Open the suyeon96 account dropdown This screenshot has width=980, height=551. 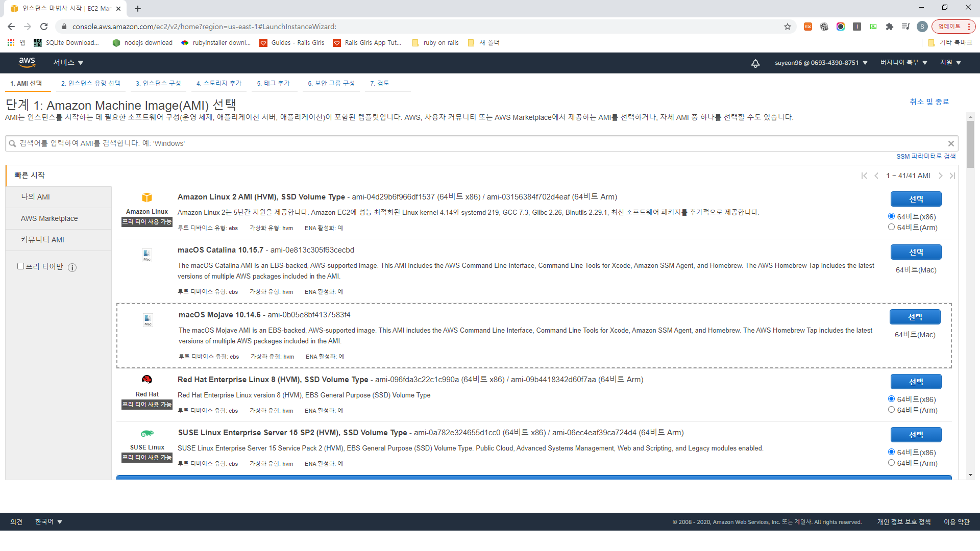821,63
